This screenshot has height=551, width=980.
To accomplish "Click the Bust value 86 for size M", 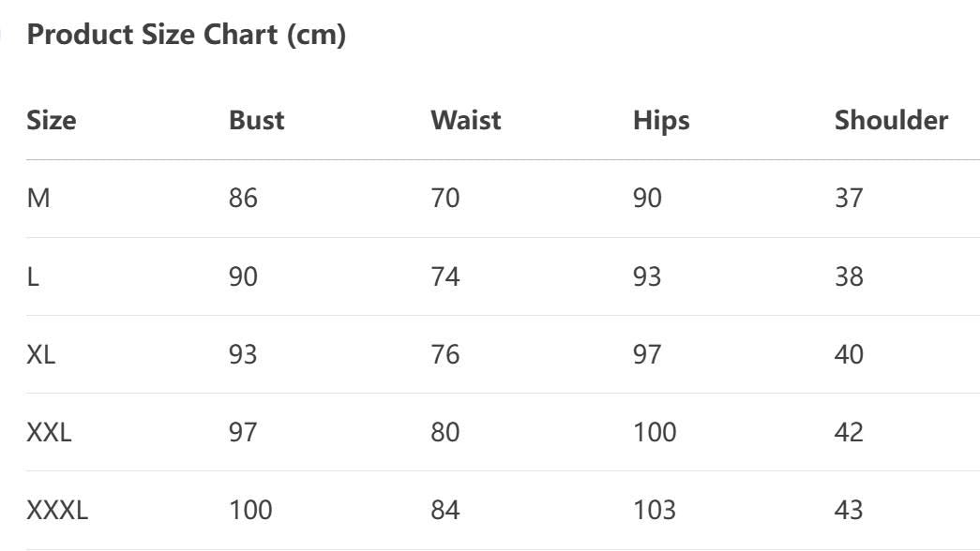I will (x=243, y=199).
